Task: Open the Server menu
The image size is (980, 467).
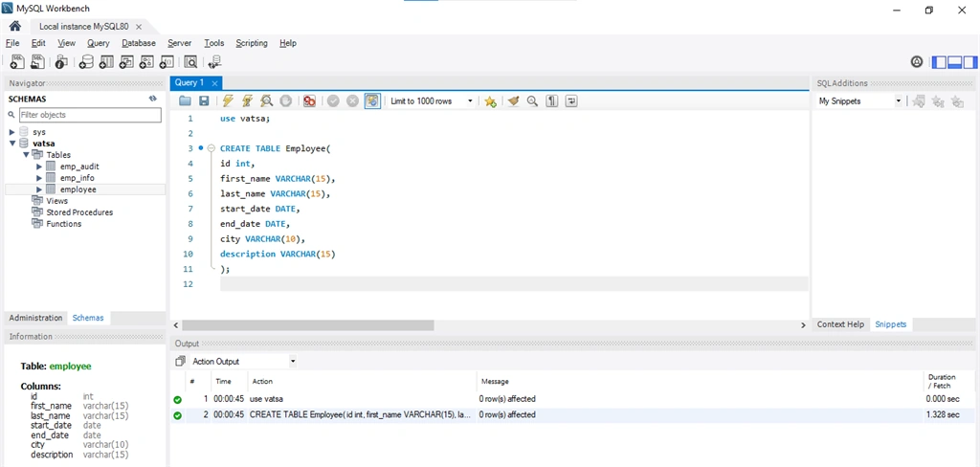Action: click(x=179, y=43)
